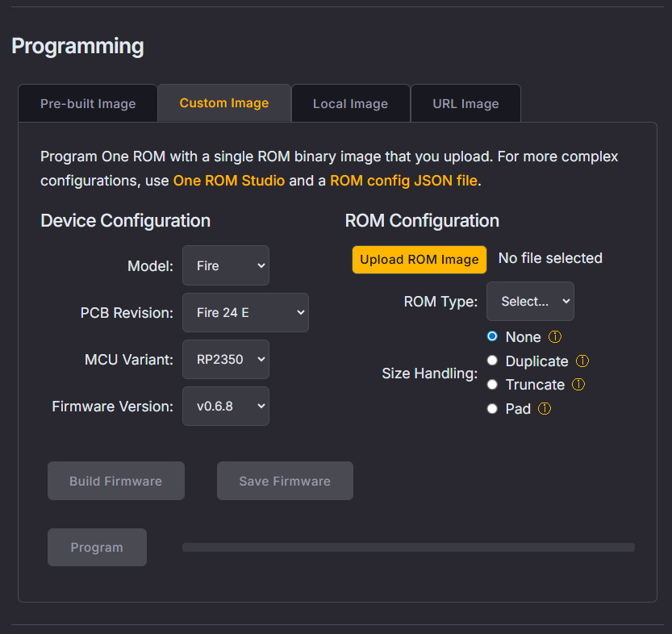Choose the Duplicate size handling radio

(492, 361)
